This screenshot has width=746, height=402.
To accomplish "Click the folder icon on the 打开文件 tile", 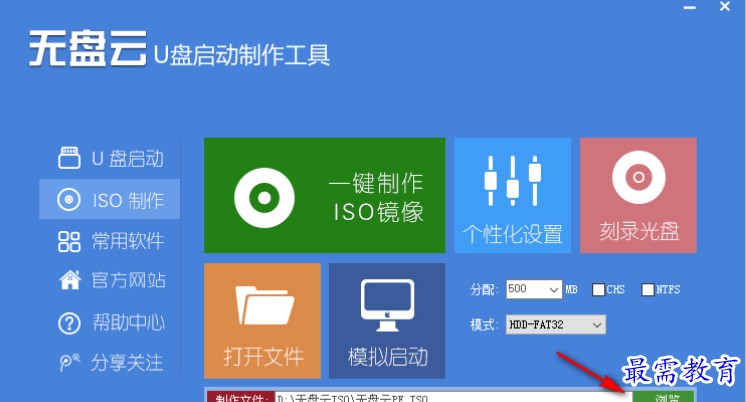I will pos(265,305).
